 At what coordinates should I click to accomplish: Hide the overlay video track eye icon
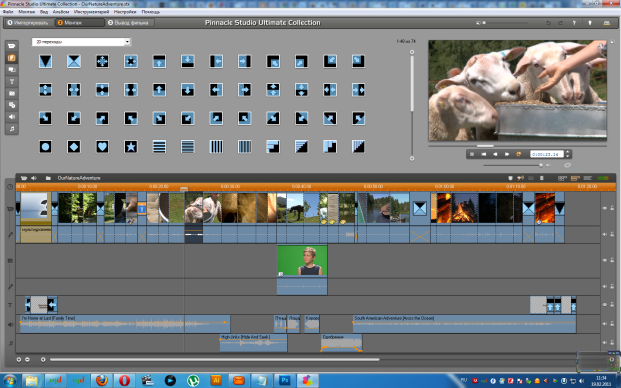point(605,260)
